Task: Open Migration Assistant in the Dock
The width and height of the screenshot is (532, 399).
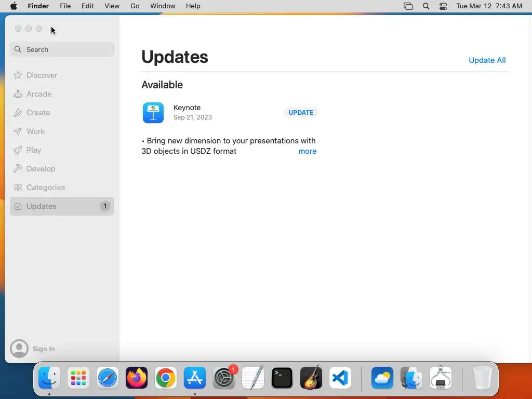Action: tap(411, 378)
